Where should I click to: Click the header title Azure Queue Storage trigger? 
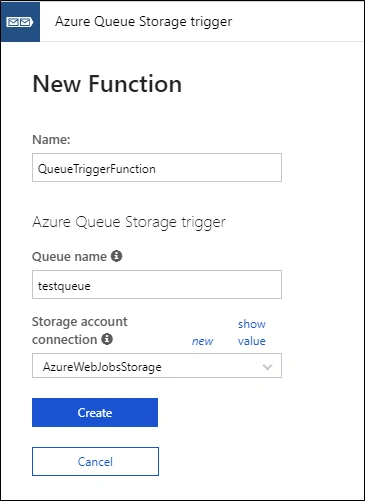tap(144, 22)
